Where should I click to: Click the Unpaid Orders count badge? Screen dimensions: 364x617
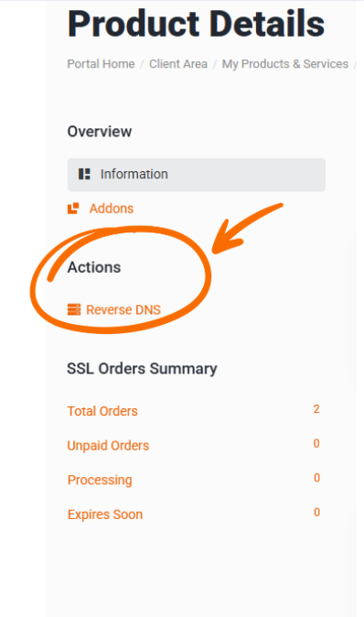(x=316, y=443)
